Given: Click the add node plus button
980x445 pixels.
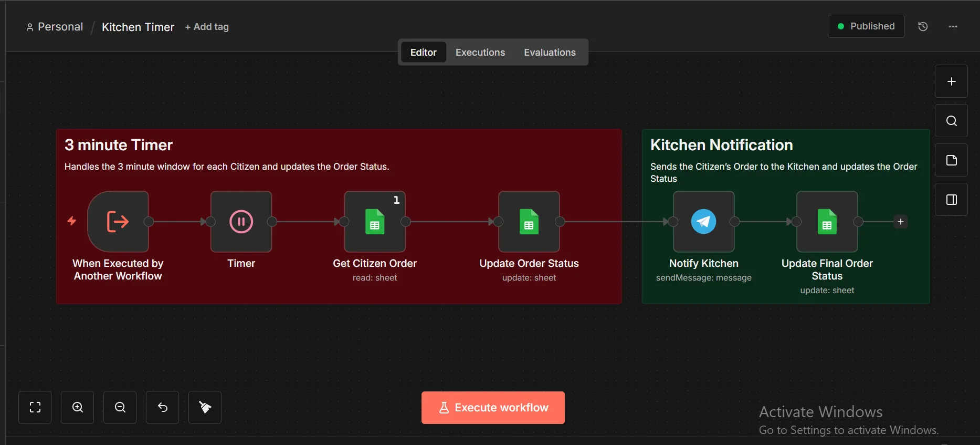Looking at the screenshot, I should [951, 81].
